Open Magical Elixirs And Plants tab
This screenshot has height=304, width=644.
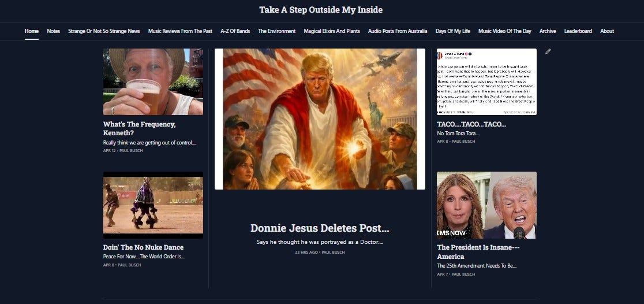(332, 31)
